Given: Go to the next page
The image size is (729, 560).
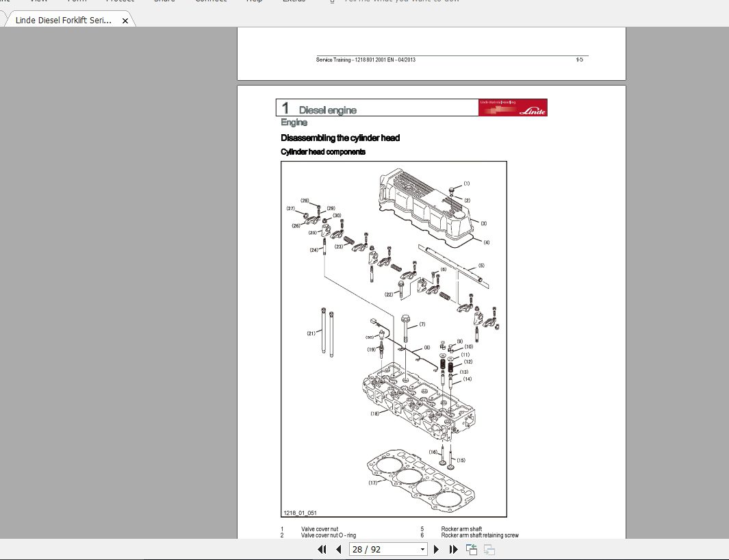Looking at the screenshot, I should (x=436, y=549).
